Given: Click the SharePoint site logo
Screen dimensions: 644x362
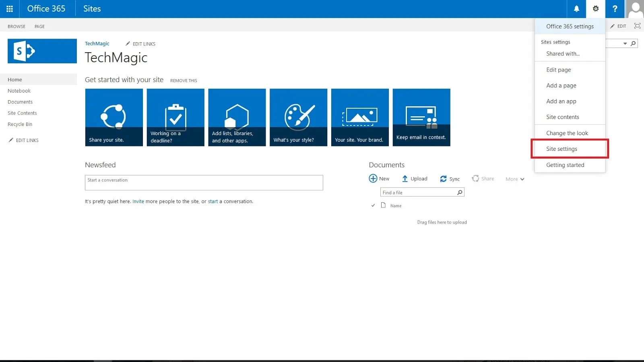Looking at the screenshot, I should [42, 51].
